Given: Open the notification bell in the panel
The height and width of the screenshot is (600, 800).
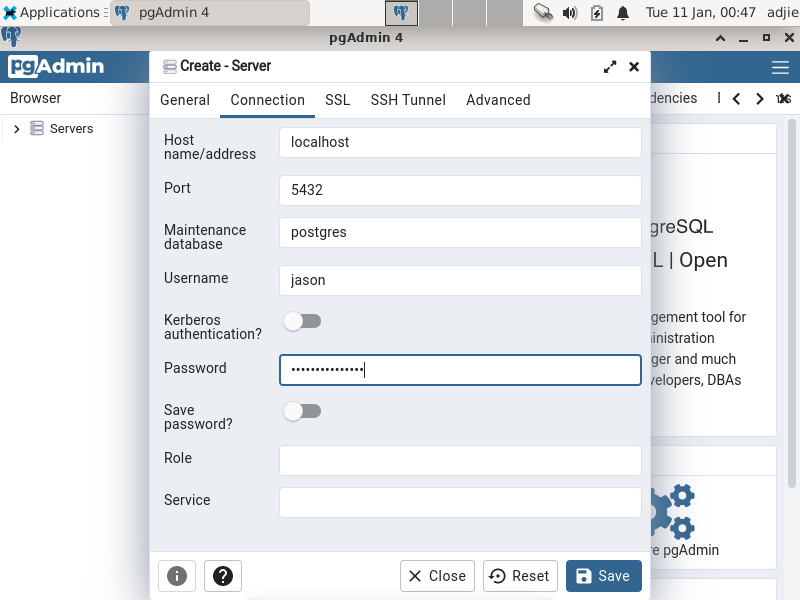Looking at the screenshot, I should click(623, 12).
